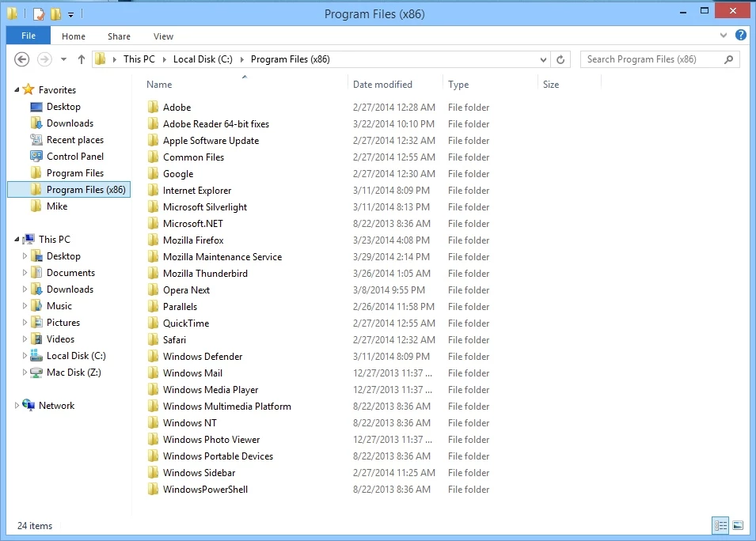Click Control Panel icon in Favorites
This screenshot has width=756, height=541.
[x=36, y=156]
